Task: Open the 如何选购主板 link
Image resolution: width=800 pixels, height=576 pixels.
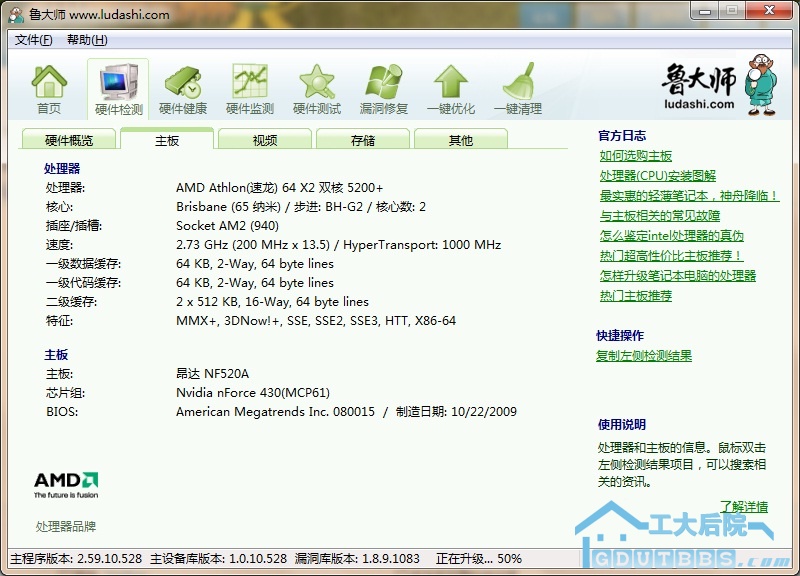Action: tap(636, 156)
